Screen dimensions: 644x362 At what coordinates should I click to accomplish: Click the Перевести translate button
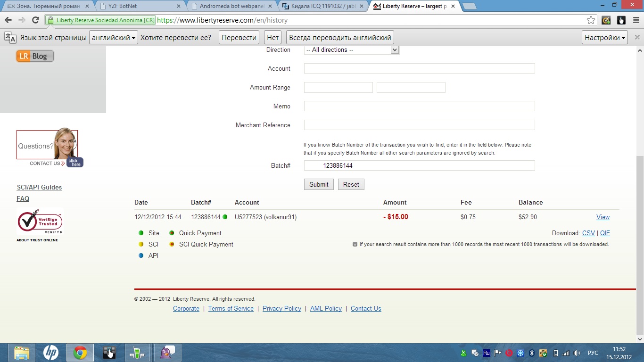click(239, 38)
